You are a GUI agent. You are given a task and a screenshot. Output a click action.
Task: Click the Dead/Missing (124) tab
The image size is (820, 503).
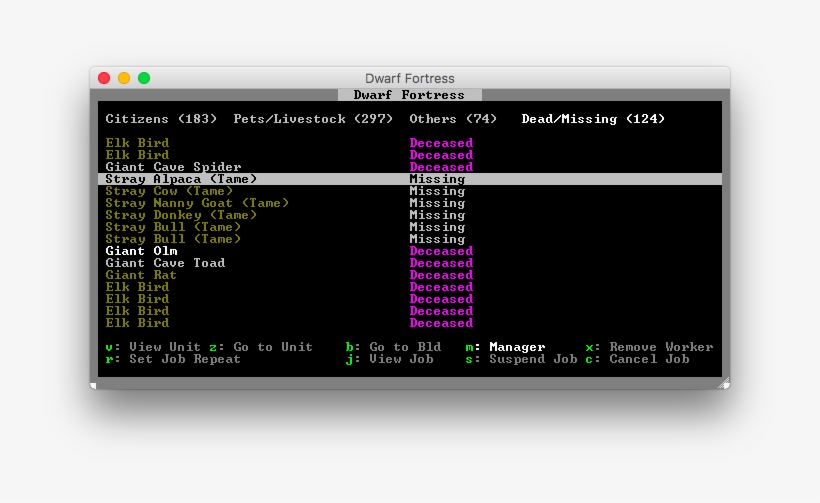[593, 119]
